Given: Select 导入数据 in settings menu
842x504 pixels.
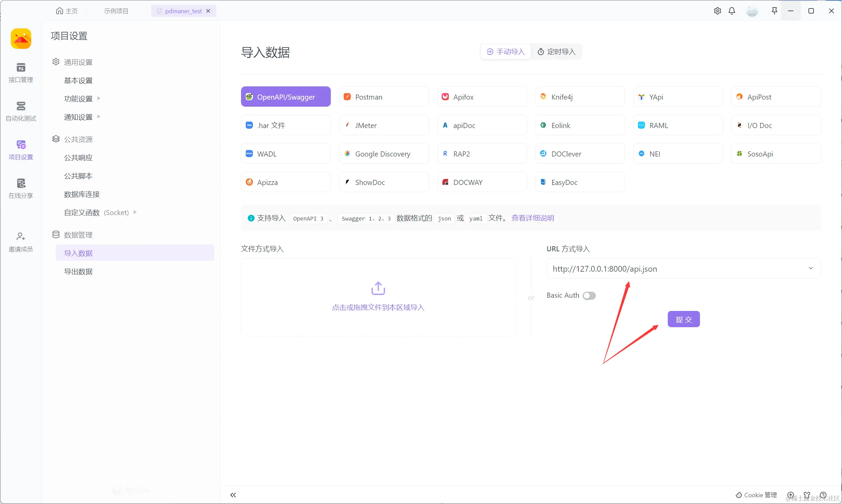Looking at the screenshot, I should [135, 253].
